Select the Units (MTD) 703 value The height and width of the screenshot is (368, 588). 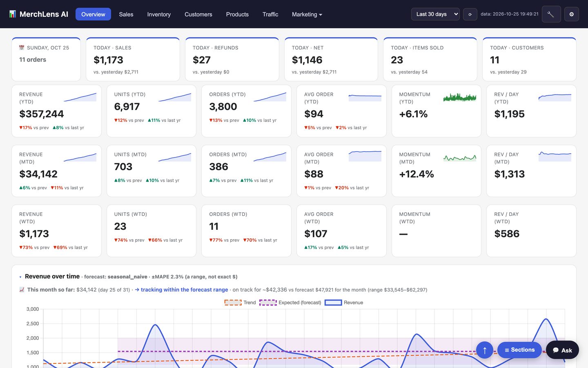(x=123, y=167)
